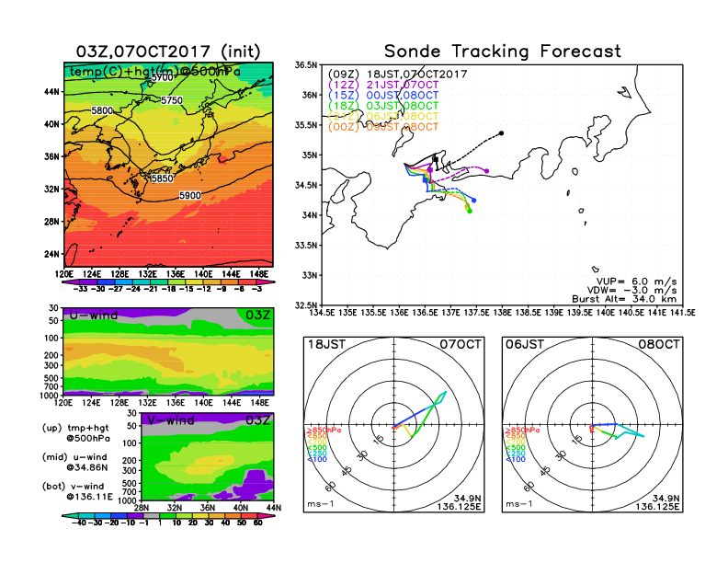Click '34.9N' in the 18JST hodograph
Image resolution: width=728 pixels, height=563 pixels.
click(x=468, y=499)
